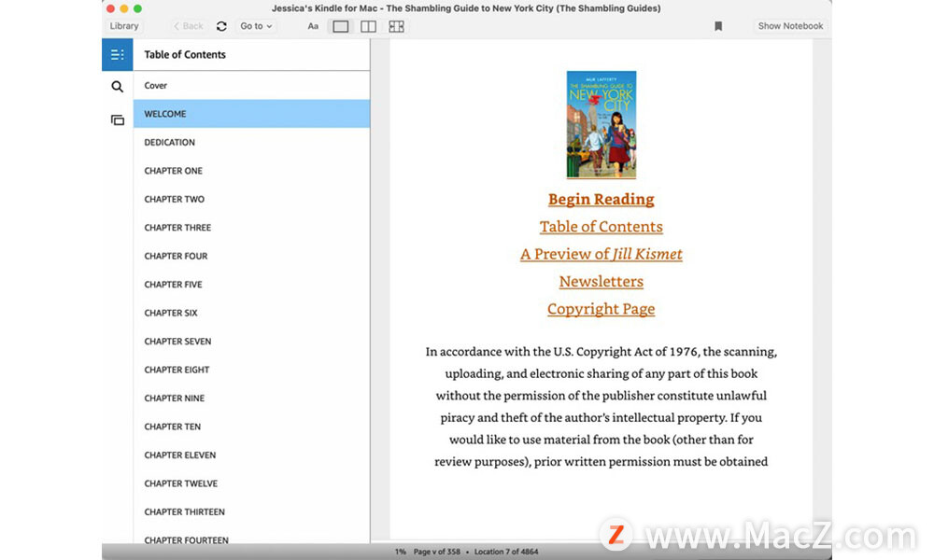Go Back to the previous location
This screenshot has width=934, height=560.
(189, 26)
